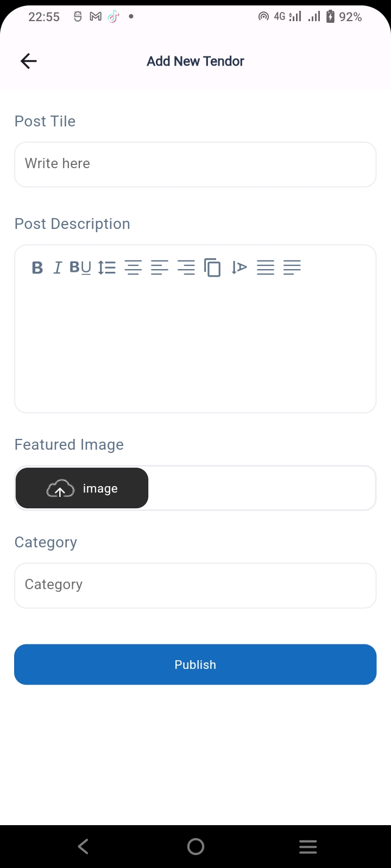This screenshot has height=868, width=391.
Task: Left align the description text
Action: click(160, 267)
